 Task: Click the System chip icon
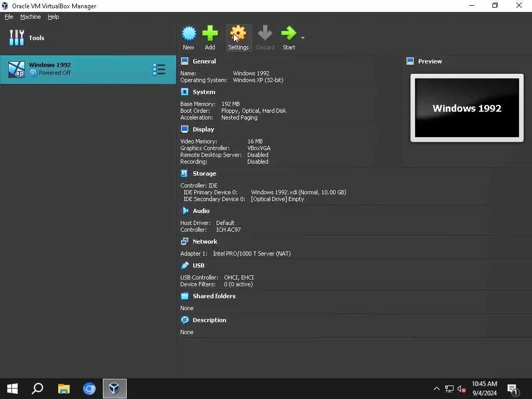[x=184, y=92]
